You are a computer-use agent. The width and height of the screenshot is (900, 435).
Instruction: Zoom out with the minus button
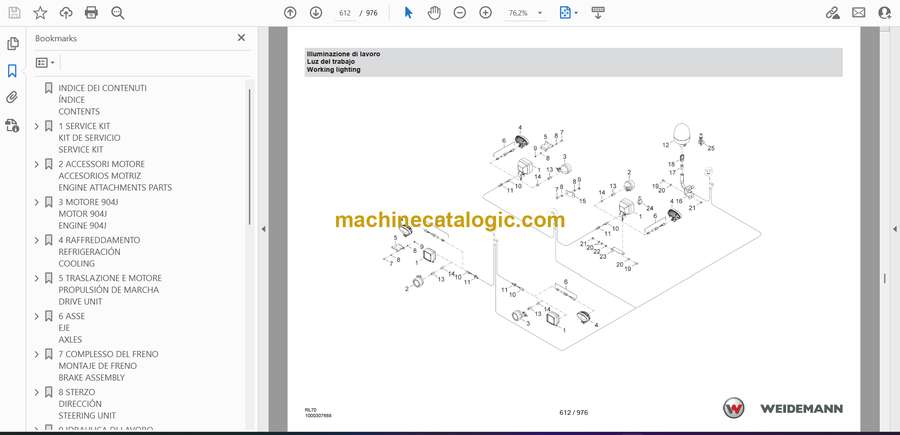(460, 13)
